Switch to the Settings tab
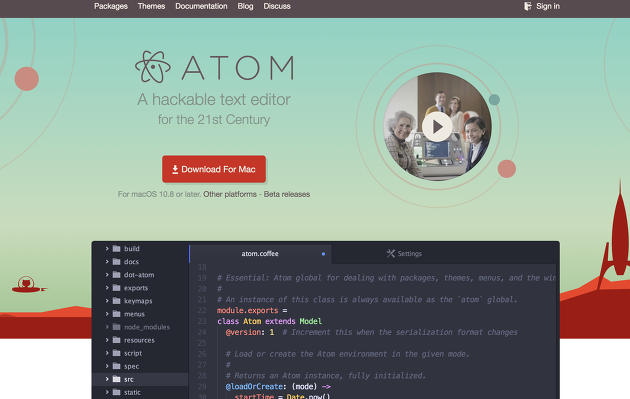Viewport: 630px width, 399px height. tap(404, 254)
